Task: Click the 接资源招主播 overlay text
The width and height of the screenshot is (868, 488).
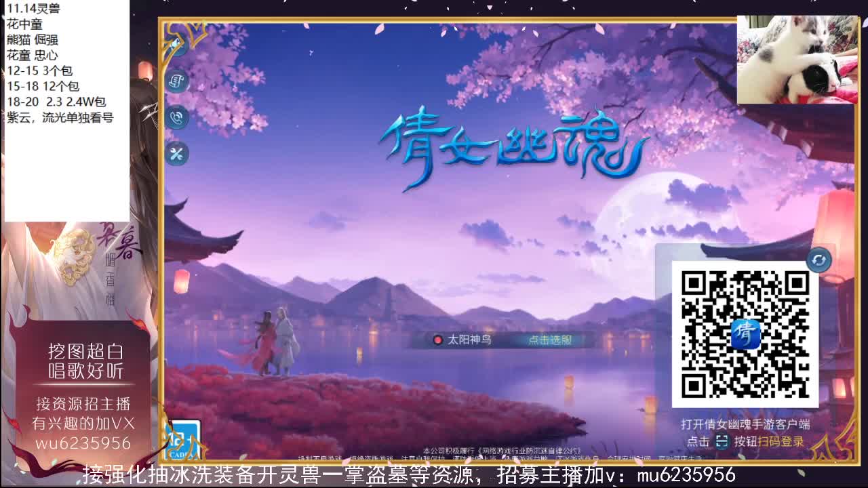Action: click(83, 404)
